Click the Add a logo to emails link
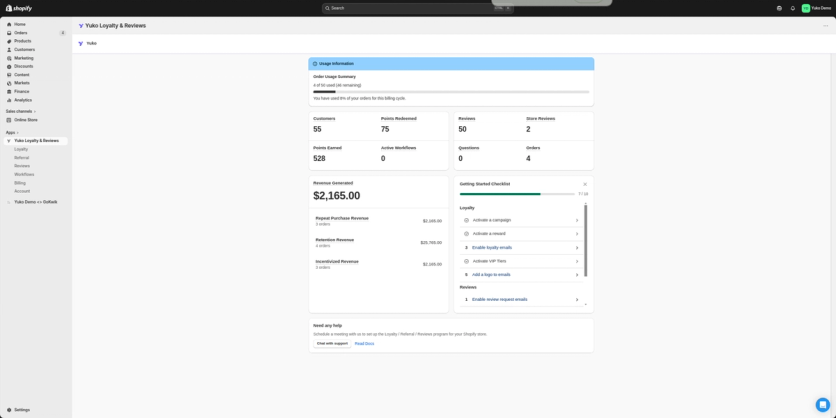The image size is (836, 418). click(491, 275)
